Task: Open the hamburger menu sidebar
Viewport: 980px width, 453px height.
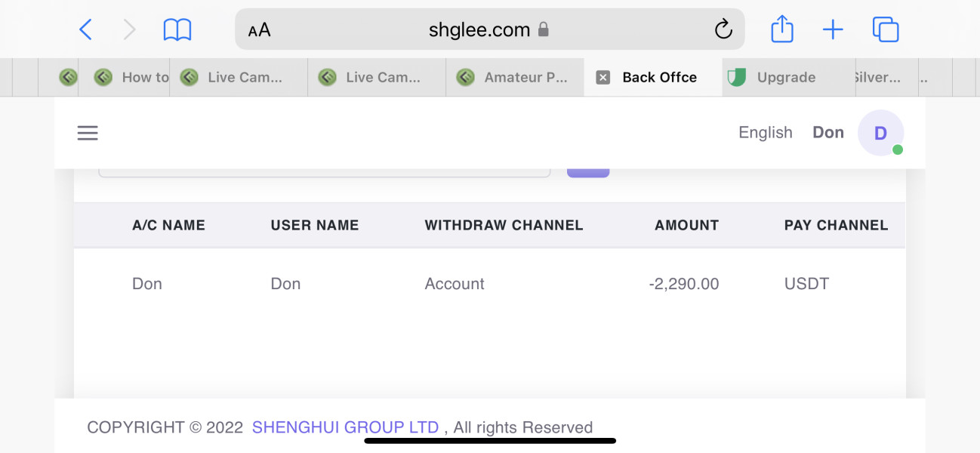Action: pyautogui.click(x=88, y=133)
